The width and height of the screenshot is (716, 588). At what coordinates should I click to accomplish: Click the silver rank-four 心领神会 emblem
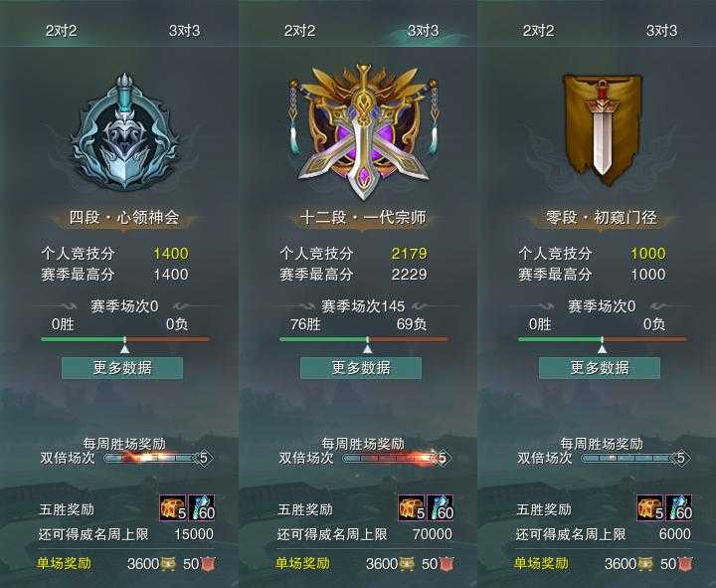[124, 130]
